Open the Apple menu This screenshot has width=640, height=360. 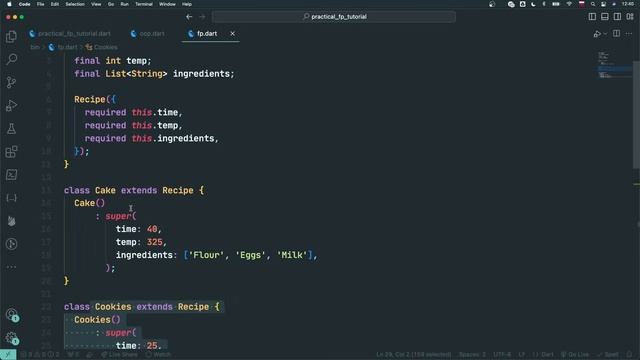9,4
